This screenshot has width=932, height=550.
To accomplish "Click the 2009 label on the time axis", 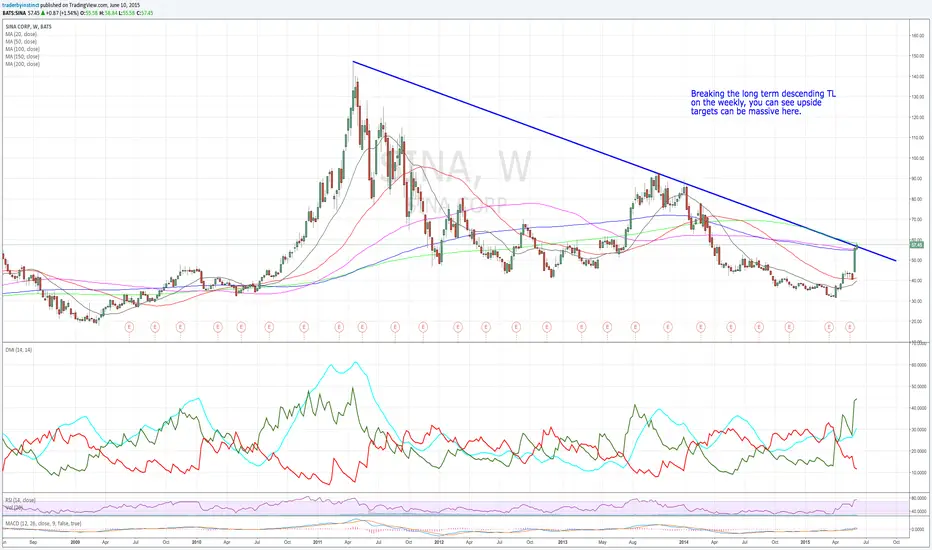I will click(x=75, y=542).
